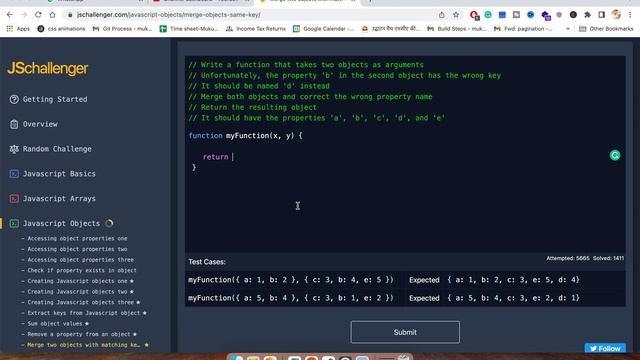Click the red extension icon in toolbar
Image resolution: width=640 pixels, height=360 pixels.
[x=474, y=15]
